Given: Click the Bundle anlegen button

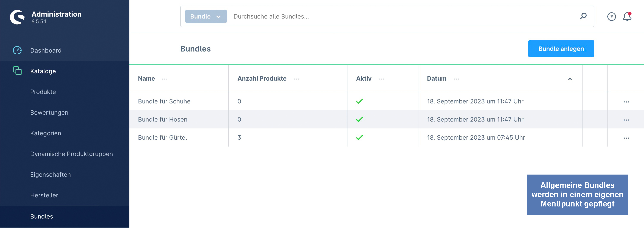Looking at the screenshot, I should coord(561,49).
